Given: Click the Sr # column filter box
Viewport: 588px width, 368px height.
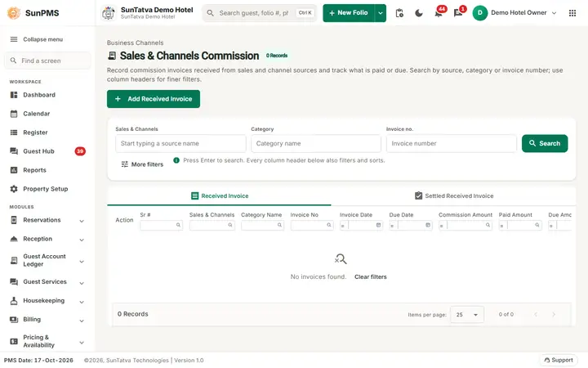Looking at the screenshot, I should [x=161, y=226].
